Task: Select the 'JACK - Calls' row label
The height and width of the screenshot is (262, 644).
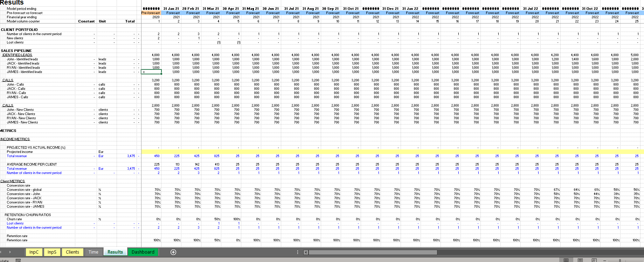Action: [16, 89]
